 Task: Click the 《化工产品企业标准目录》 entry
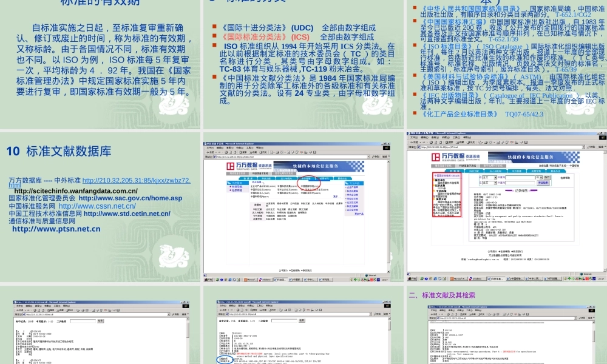coord(481,114)
